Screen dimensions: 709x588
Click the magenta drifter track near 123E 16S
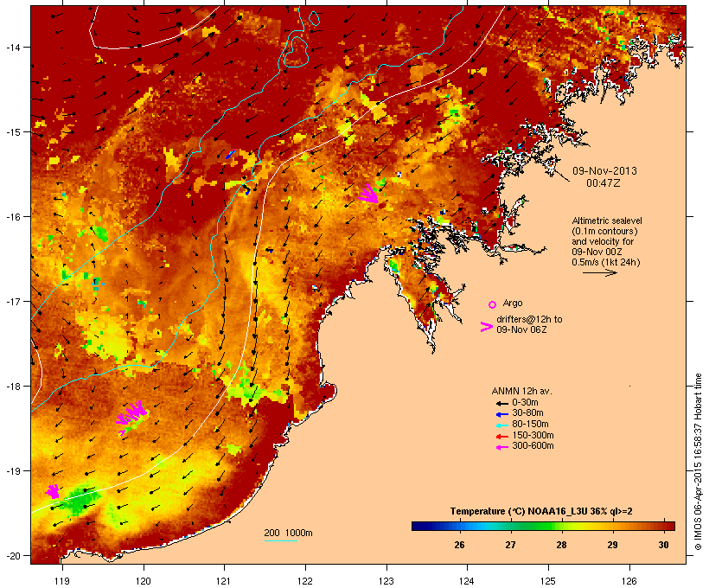coord(369,195)
